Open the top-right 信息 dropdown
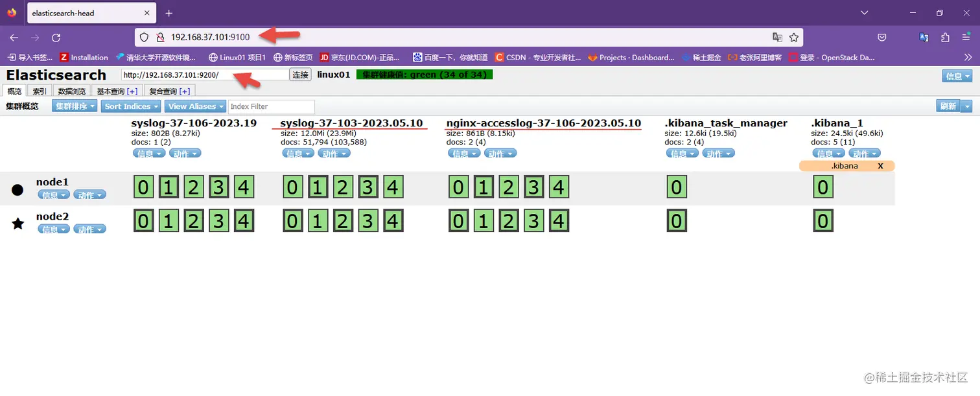The image size is (980, 396). click(x=957, y=76)
